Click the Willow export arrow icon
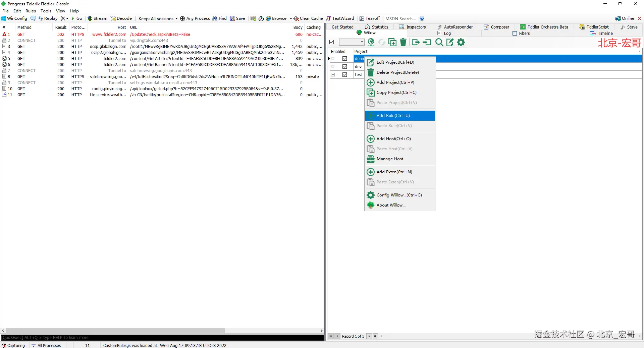This screenshot has height=348, width=644. [416, 42]
